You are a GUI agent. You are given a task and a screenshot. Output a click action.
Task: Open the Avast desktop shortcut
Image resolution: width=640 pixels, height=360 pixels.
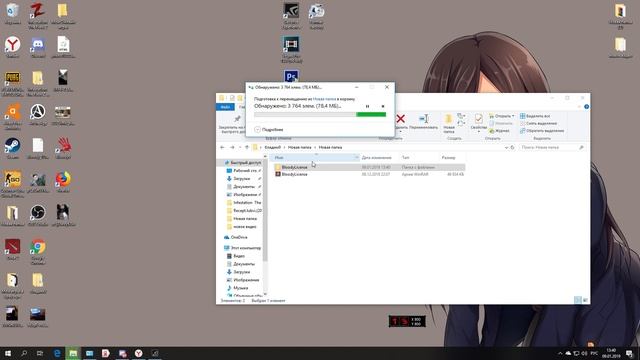pos(13,116)
